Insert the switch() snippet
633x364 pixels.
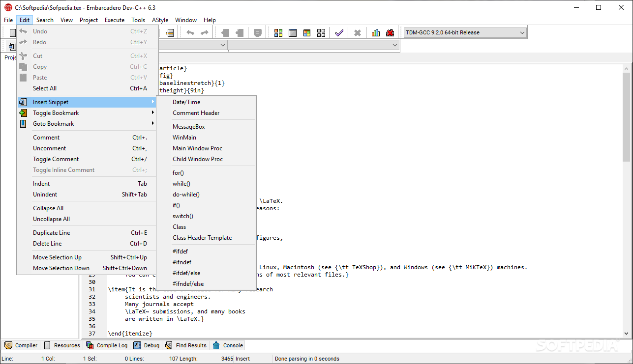pos(207,216)
